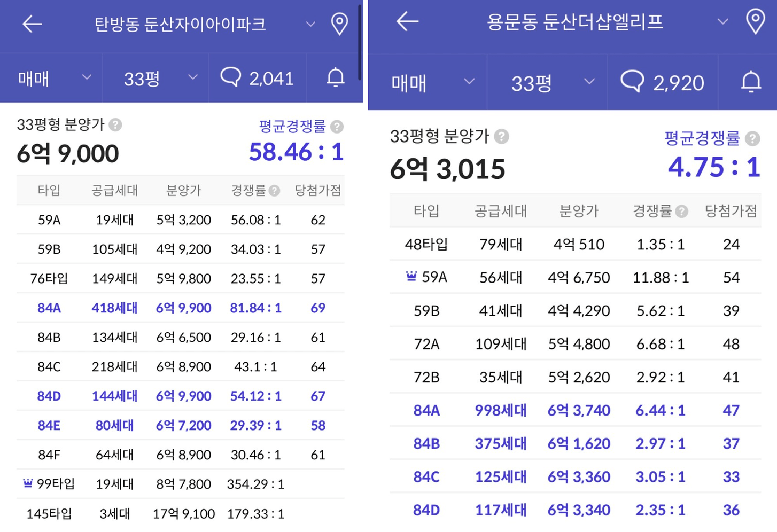Click the 6억 9,000 price heading
The height and width of the screenshot is (532, 777).
[68, 154]
